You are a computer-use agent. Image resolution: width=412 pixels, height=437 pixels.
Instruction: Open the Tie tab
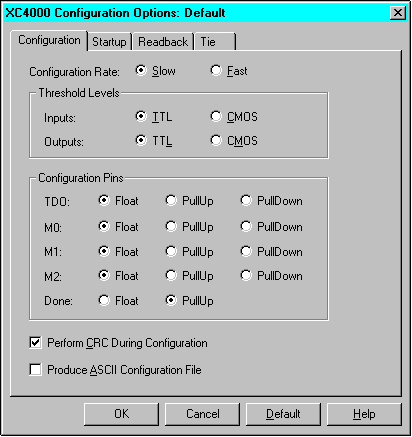(x=215, y=42)
